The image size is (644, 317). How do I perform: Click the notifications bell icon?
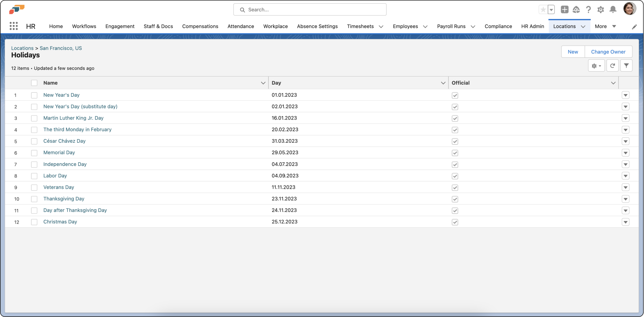click(613, 10)
